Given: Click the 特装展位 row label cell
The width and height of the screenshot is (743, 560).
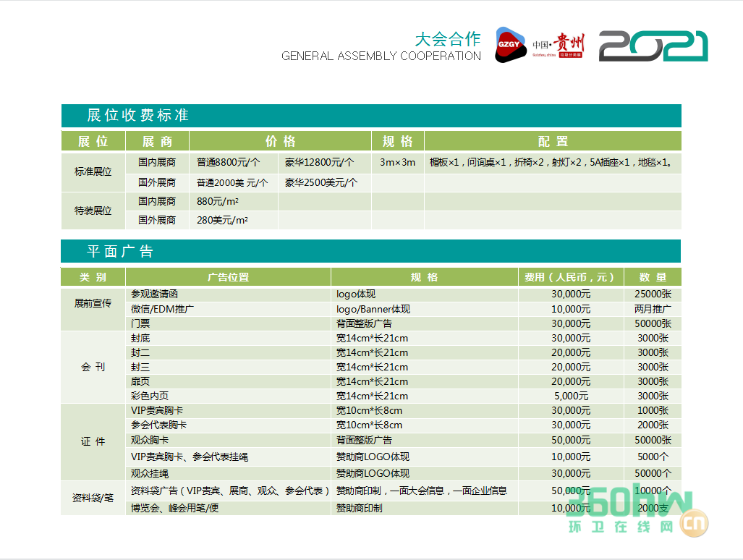Looking at the screenshot, I should (x=93, y=211).
